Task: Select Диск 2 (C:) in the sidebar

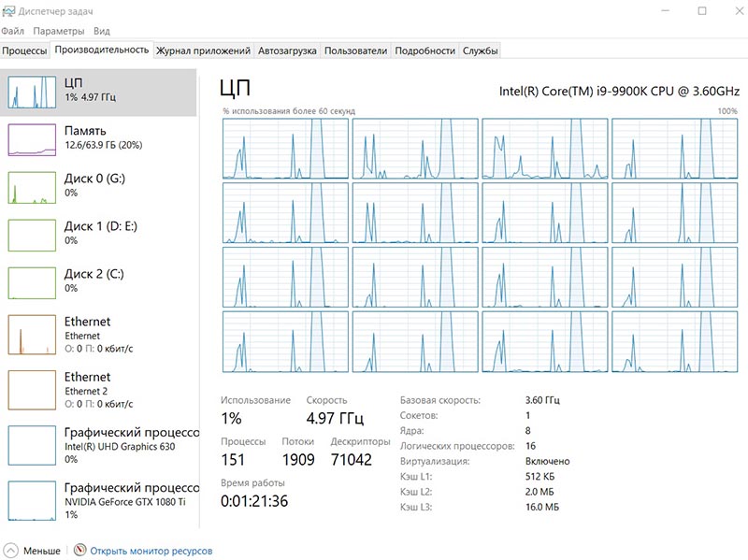Action: 98,283
